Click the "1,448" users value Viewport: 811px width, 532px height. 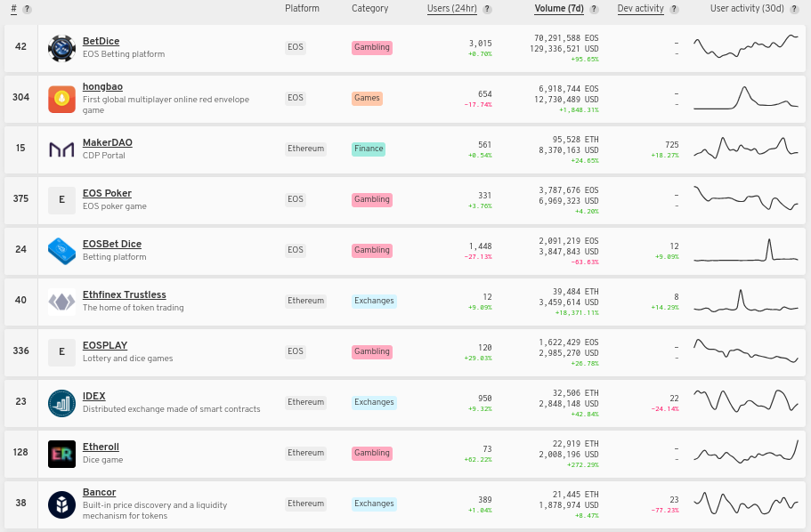pos(480,246)
